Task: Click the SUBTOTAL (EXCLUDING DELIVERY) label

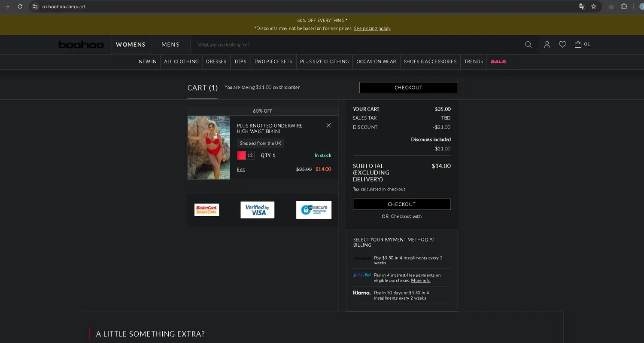Action: tap(371, 172)
